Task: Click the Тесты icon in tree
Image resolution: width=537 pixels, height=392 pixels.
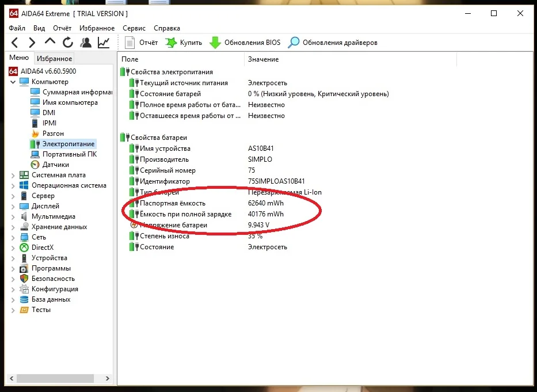Action: (x=24, y=310)
